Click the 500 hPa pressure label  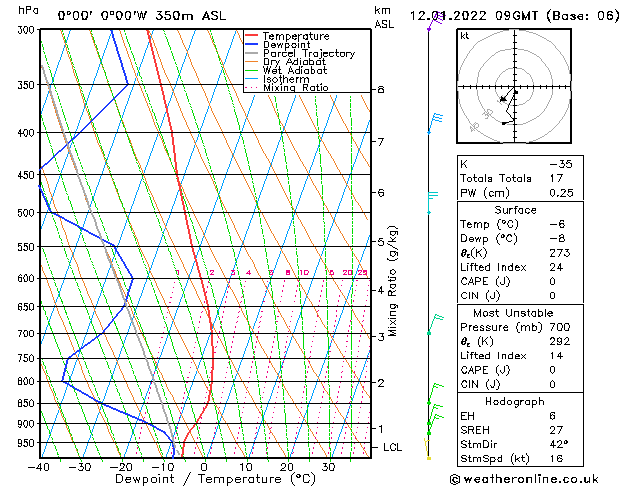click(x=28, y=213)
